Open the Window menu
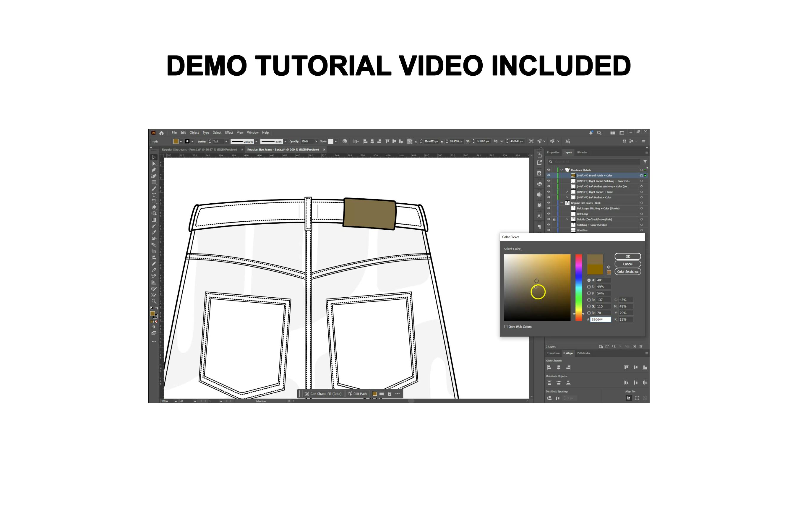This screenshot has width=798, height=532. 253,133
